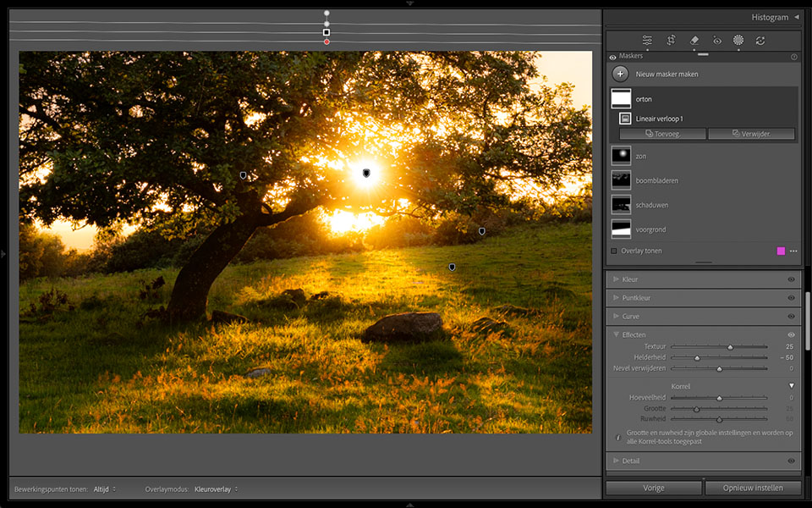Click the Textuur value 25
Screen dimensions: 812x508
(x=789, y=347)
